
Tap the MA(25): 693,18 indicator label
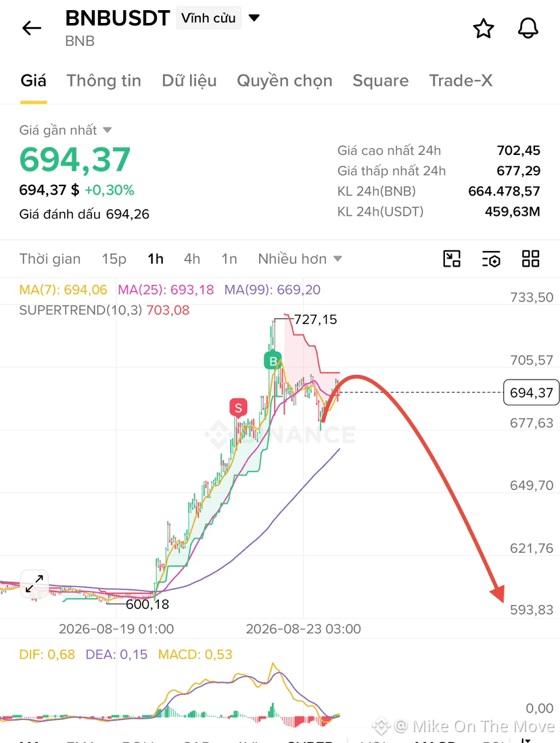coord(166,290)
